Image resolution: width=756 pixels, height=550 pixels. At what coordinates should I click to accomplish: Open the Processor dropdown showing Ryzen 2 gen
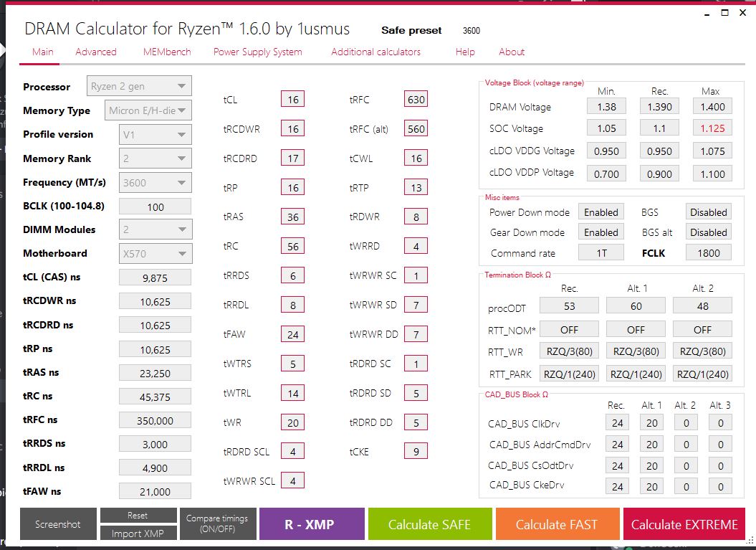139,86
